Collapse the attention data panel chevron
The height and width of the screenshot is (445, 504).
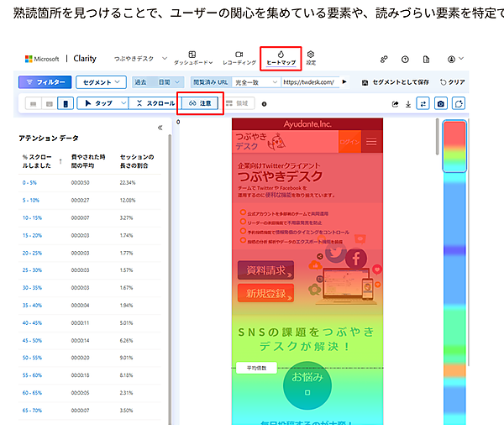160,128
